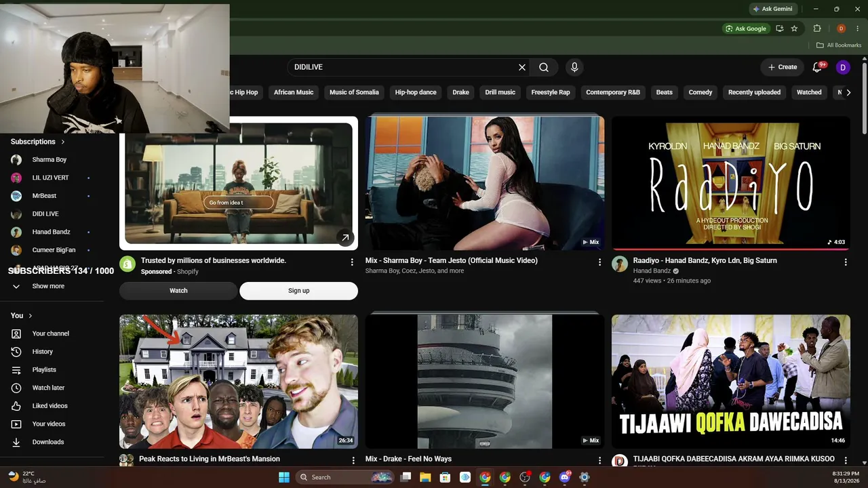
Task: Filter results by the Drake chip
Action: click(461, 92)
